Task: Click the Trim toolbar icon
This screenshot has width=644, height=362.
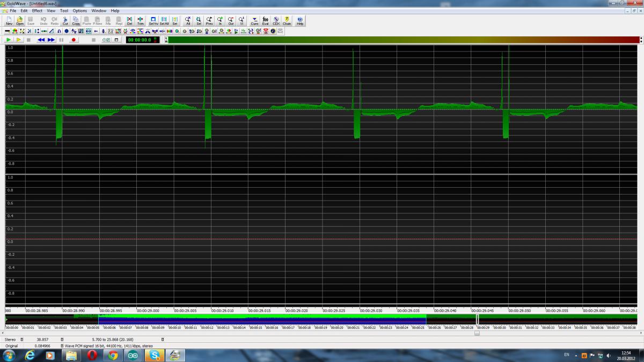Action: point(141,21)
